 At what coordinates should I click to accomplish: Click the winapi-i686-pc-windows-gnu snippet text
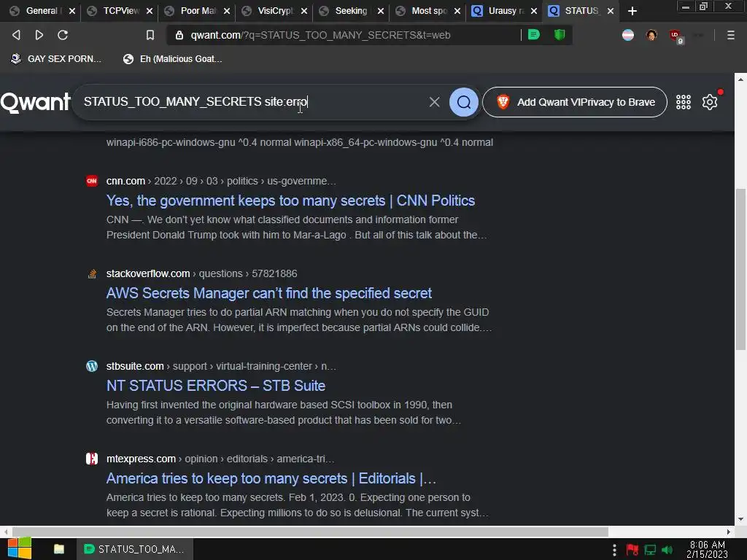(299, 142)
